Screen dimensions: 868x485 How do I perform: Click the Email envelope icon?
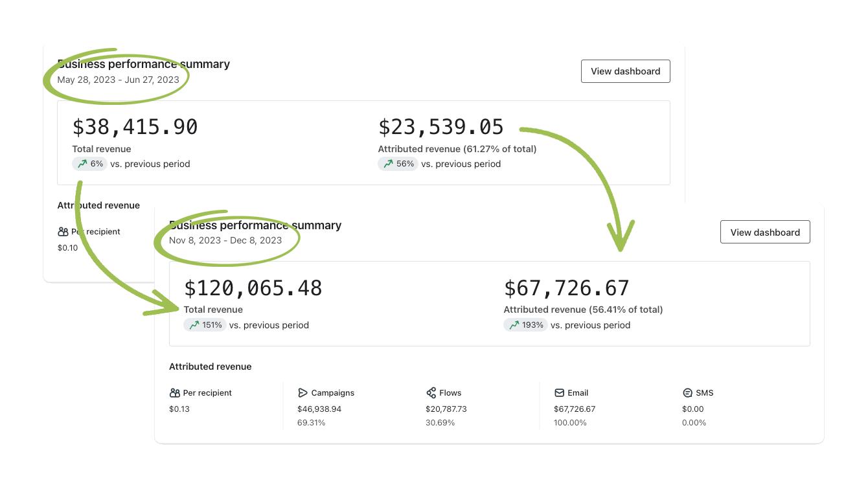pyautogui.click(x=559, y=393)
